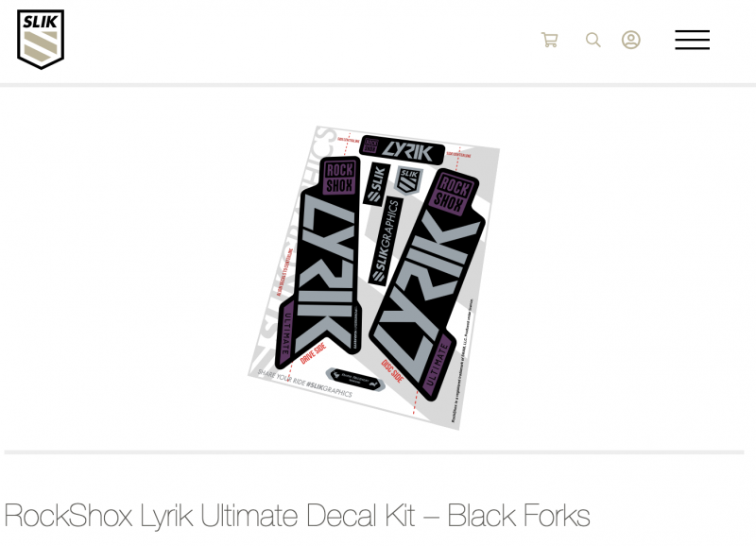The width and height of the screenshot is (756, 546).
Task: Click the small black vertical SLIK sticker
Action: 376,183
